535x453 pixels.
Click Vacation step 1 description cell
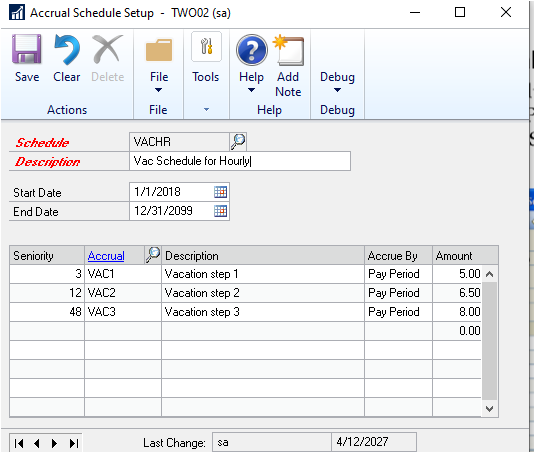pos(263,274)
